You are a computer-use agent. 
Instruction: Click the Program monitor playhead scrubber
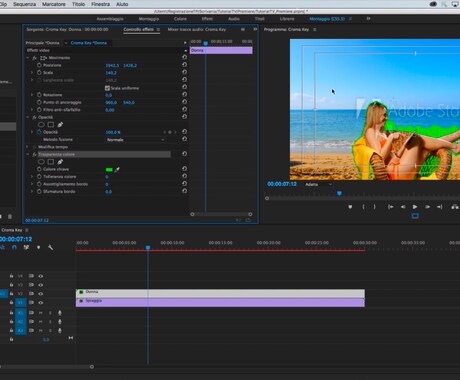point(339,193)
